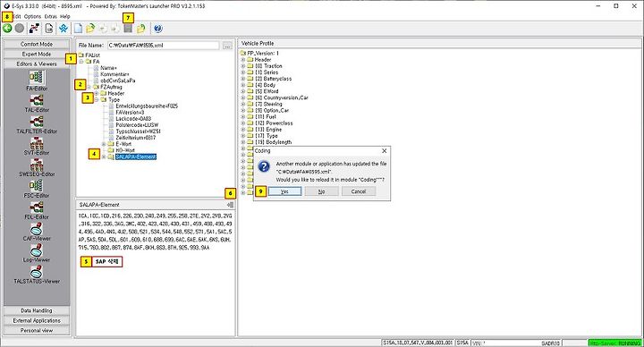Collapse the FZAuftrag node

[89, 87]
